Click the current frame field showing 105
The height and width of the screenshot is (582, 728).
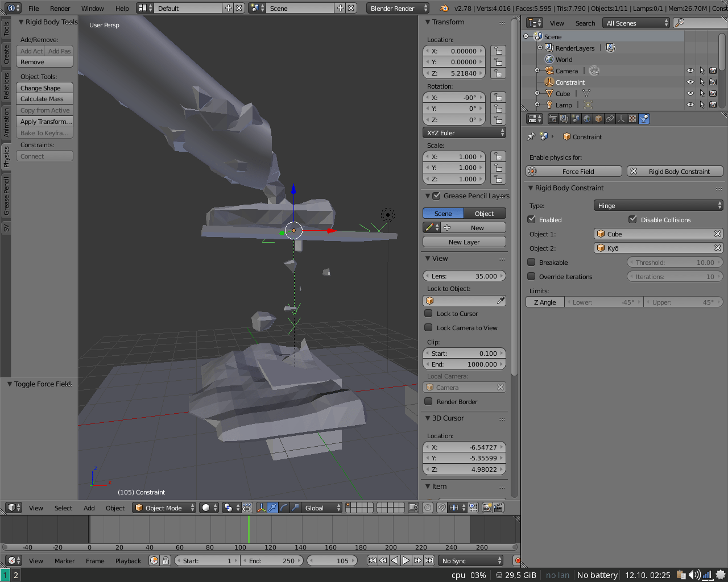point(332,560)
